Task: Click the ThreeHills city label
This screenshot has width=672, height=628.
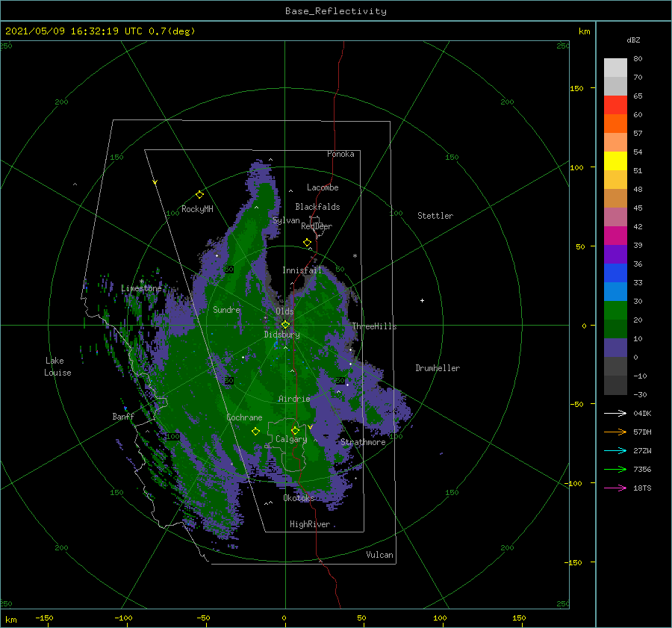Action: [x=375, y=326]
